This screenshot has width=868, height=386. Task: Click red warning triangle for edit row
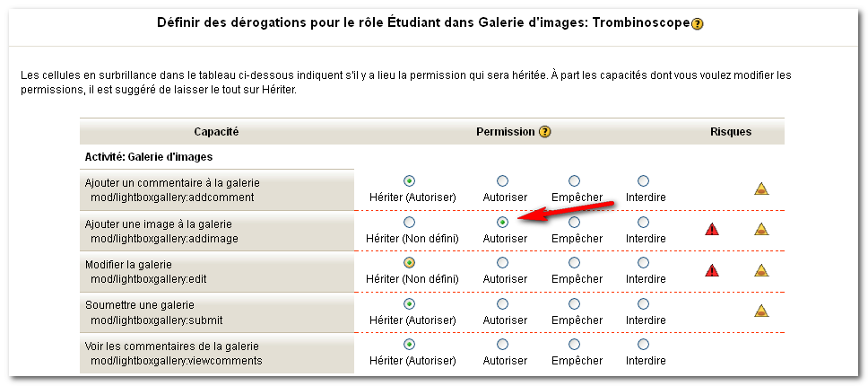click(712, 270)
